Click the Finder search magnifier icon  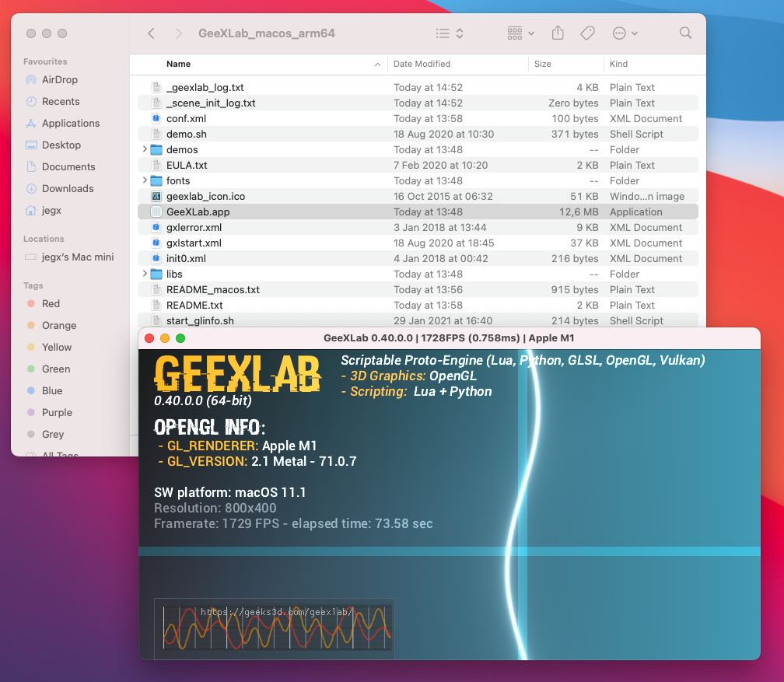(x=685, y=33)
